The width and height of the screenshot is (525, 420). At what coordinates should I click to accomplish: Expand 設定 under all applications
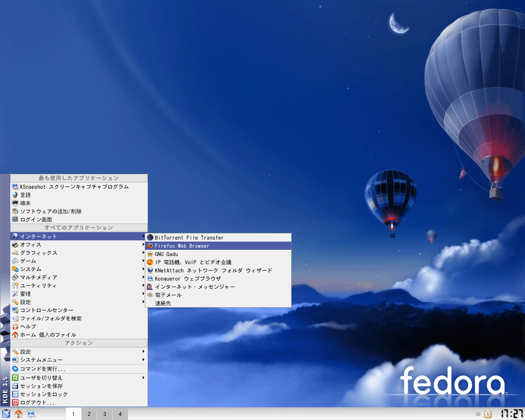point(79,302)
